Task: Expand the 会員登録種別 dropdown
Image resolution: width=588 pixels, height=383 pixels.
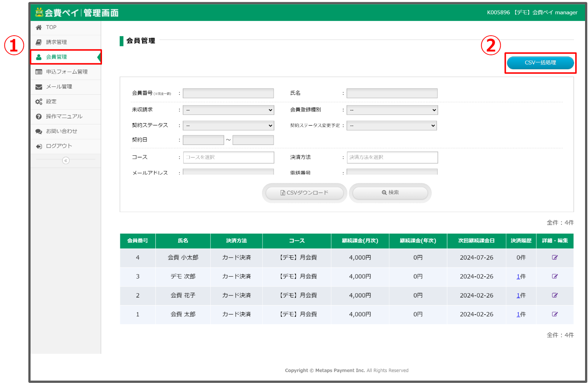Action: 392,110
